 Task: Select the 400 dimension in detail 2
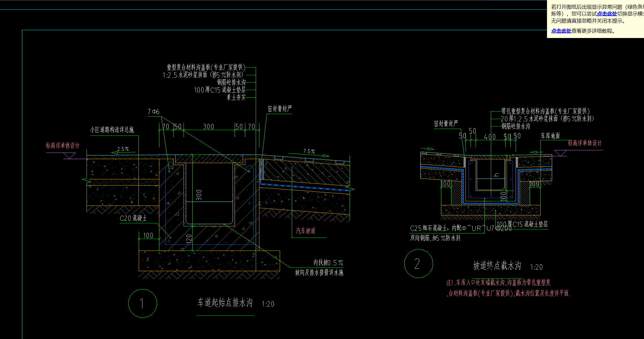pos(490,137)
